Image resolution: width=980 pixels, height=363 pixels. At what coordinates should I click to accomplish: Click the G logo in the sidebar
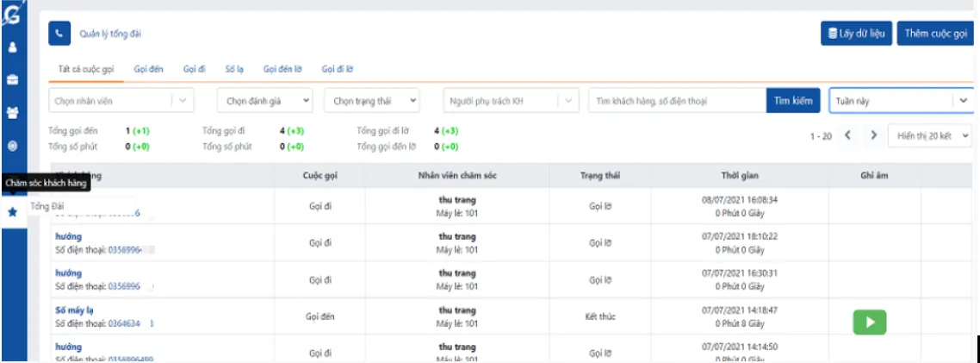pyautogui.click(x=13, y=15)
